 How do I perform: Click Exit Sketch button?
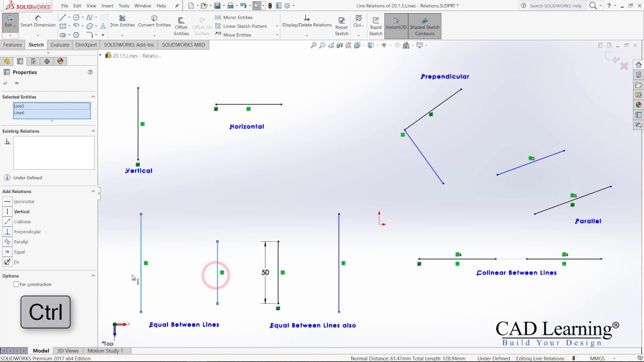pyautogui.click(x=10, y=22)
